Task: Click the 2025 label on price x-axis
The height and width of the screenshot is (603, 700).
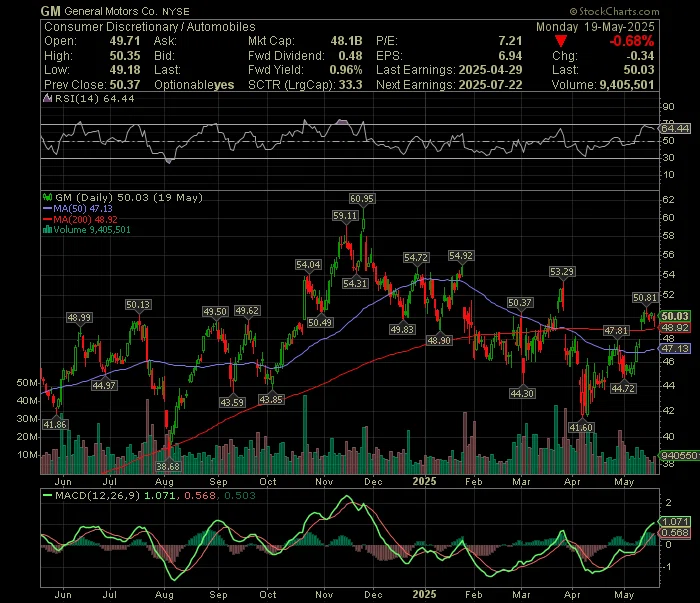Action: point(424,482)
